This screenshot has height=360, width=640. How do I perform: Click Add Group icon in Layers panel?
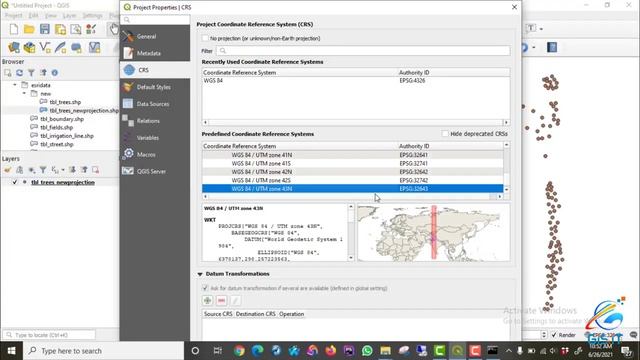(20, 170)
